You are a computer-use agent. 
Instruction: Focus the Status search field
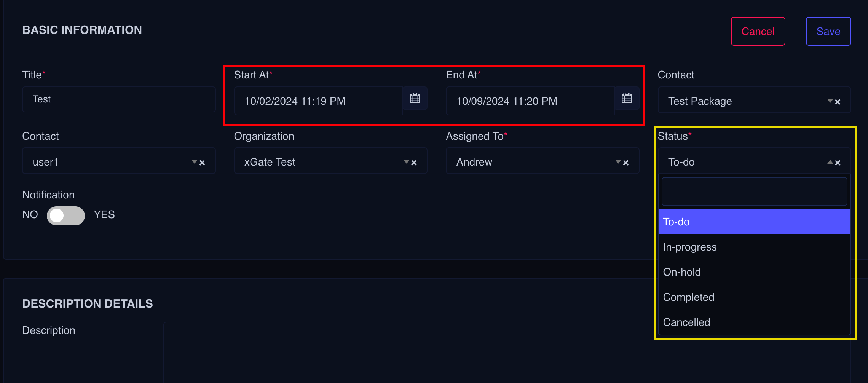click(754, 191)
